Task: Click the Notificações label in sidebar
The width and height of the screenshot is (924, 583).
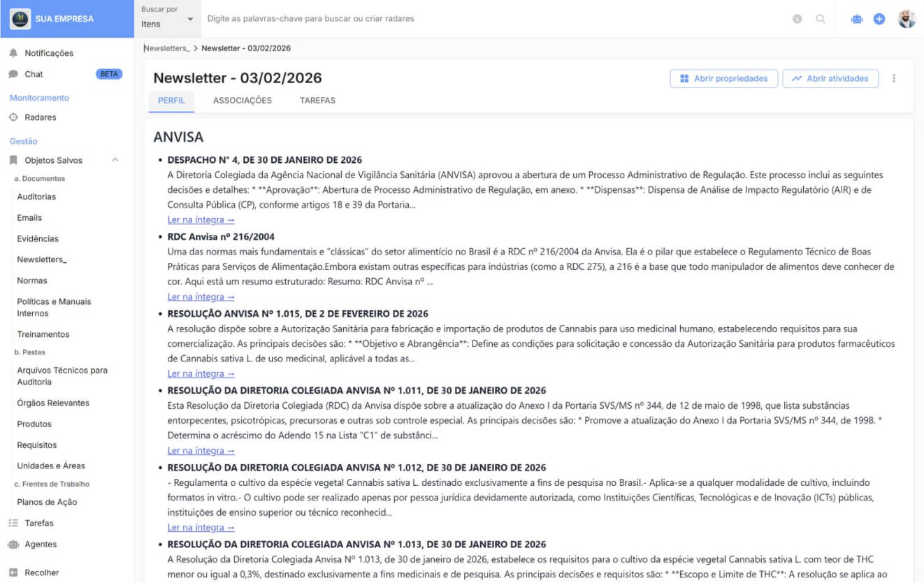Action: click(x=49, y=53)
